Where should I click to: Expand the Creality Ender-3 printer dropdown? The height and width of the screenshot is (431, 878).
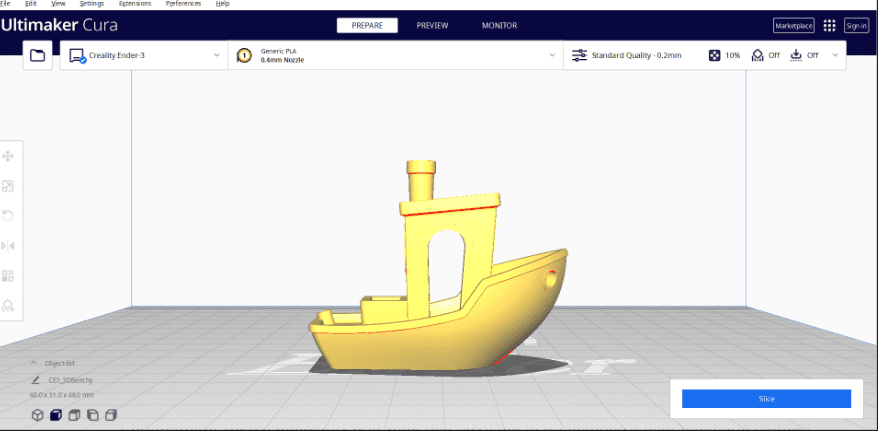[217, 55]
